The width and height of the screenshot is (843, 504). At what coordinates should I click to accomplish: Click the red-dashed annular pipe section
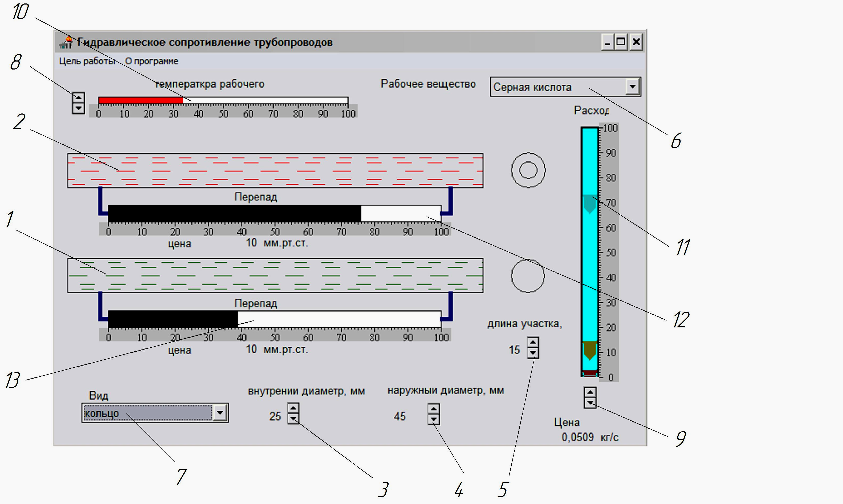(275, 170)
